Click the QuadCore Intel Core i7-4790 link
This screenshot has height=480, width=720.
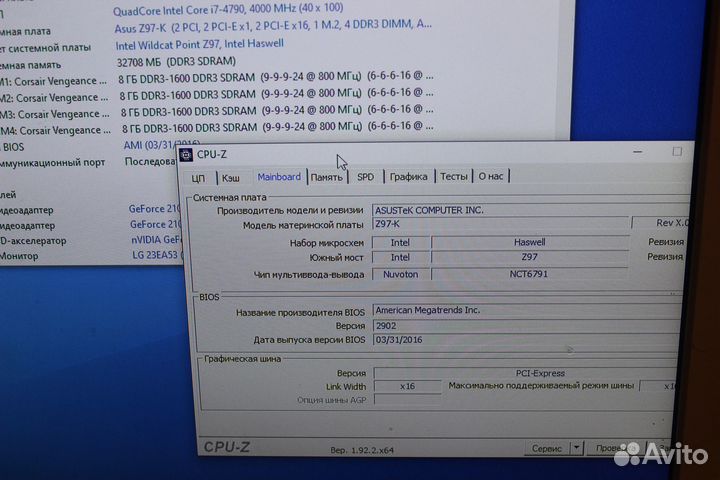click(x=228, y=9)
